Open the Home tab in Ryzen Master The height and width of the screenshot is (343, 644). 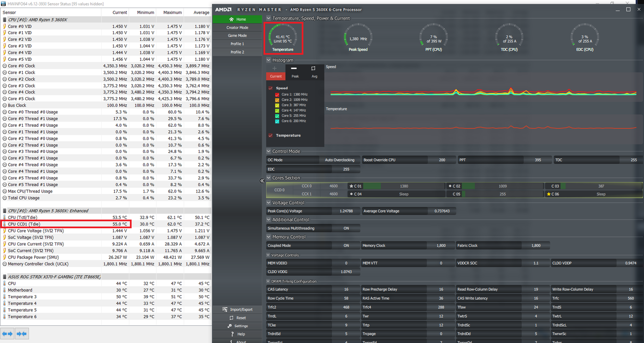237,19
